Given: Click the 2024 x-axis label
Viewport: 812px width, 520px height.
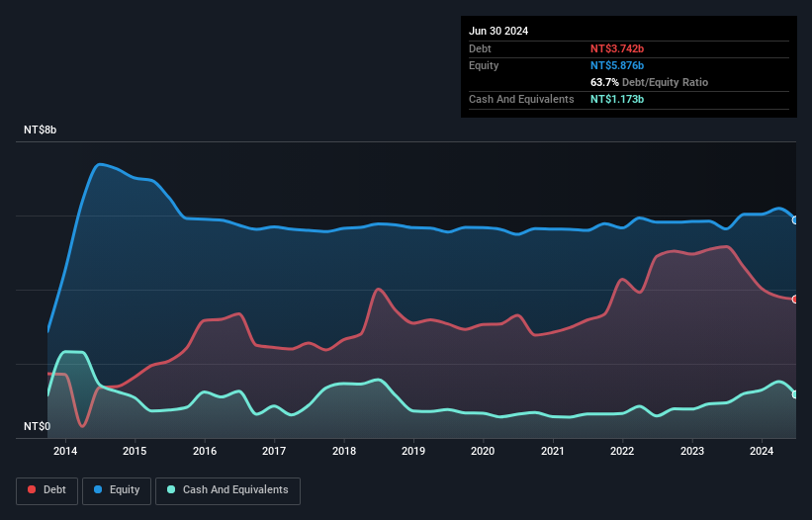Looking at the screenshot, I should (x=762, y=451).
